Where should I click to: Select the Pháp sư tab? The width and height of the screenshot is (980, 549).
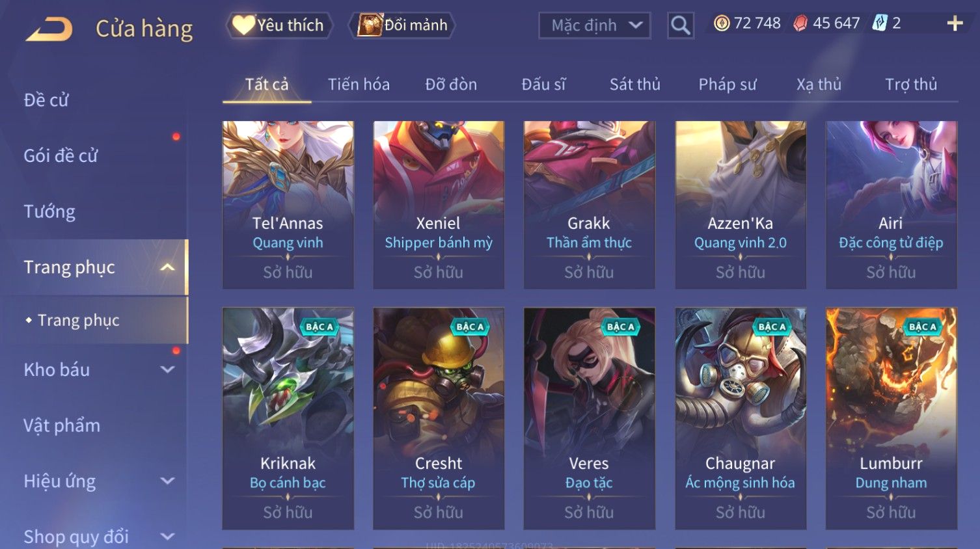point(728,85)
